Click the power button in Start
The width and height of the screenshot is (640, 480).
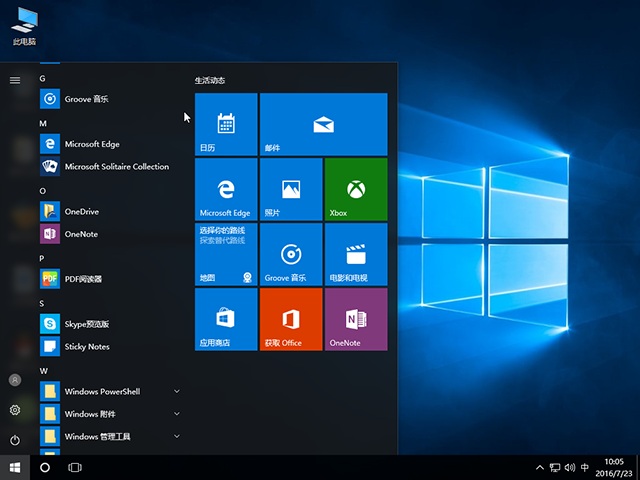(15, 440)
